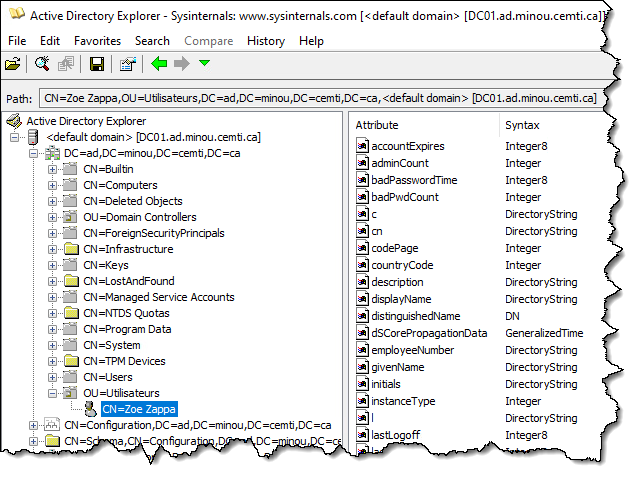Click the adminCount attribute icon

click(x=363, y=163)
